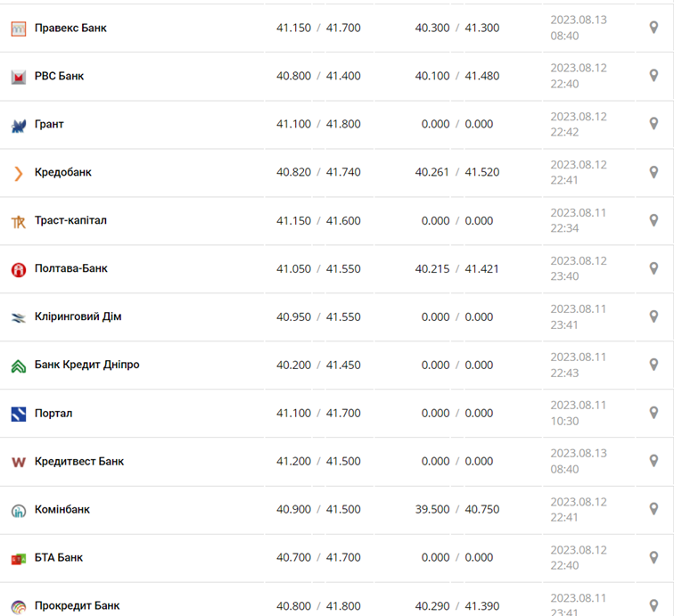Click the БТА Банк 40.700 / 41.700 rate
The image size is (674, 616).
point(318,557)
